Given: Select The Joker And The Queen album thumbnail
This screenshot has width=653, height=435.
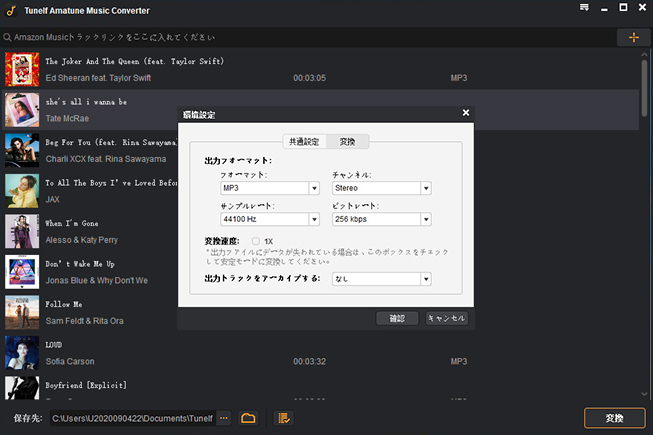Looking at the screenshot, I should (x=22, y=69).
